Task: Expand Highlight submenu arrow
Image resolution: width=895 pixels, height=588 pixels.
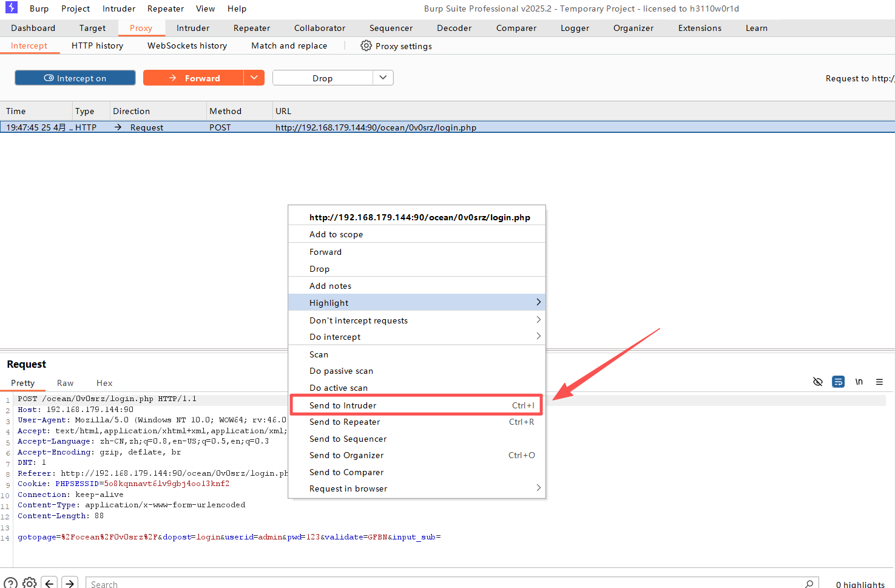Action: pyautogui.click(x=538, y=302)
